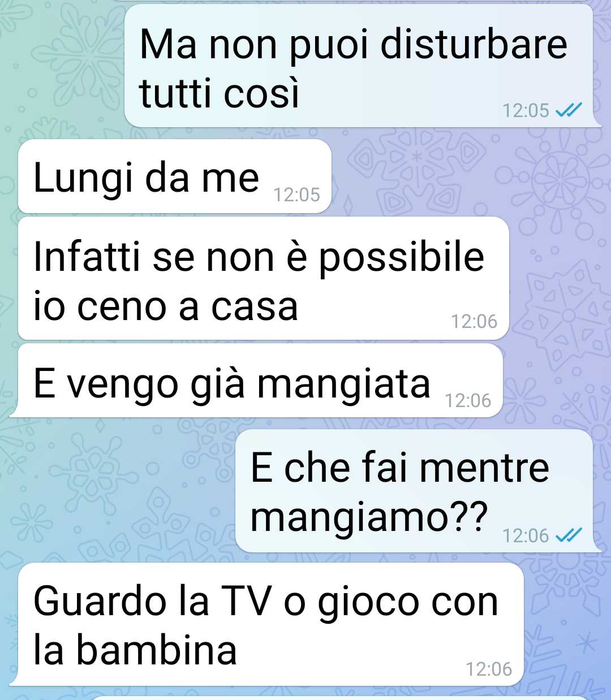Tap the word 'disturbare' in the first message
Viewport: 611px width, 700px height.
point(474,44)
